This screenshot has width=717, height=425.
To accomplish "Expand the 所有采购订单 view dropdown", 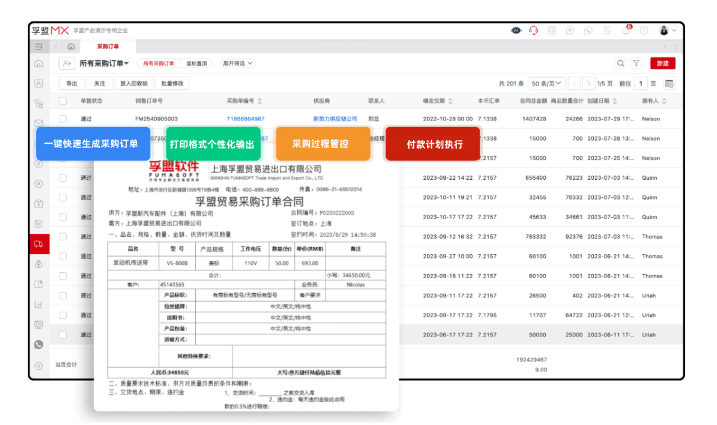I will (x=104, y=63).
